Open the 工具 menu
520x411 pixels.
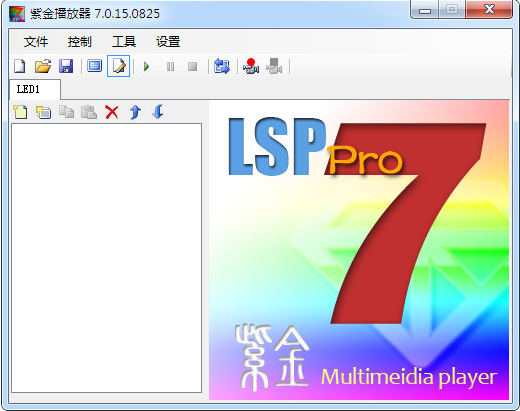[x=124, y=42]
